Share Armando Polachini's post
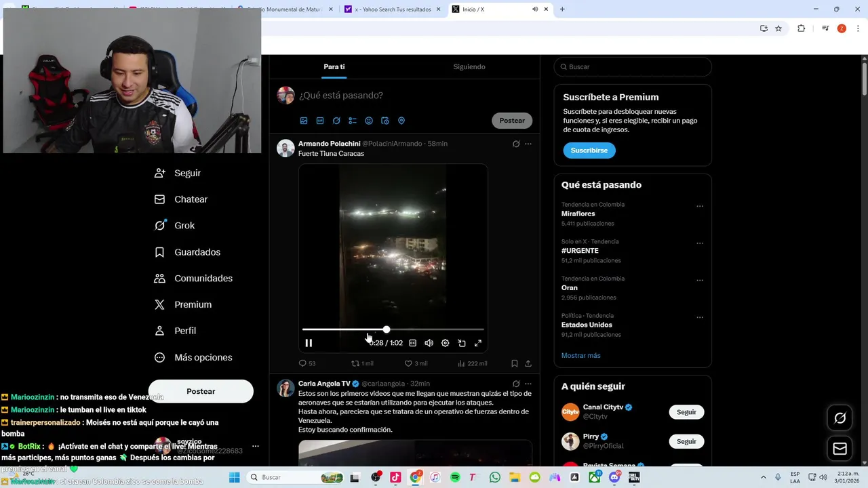 pyautogui.click(x=528, y=363)
